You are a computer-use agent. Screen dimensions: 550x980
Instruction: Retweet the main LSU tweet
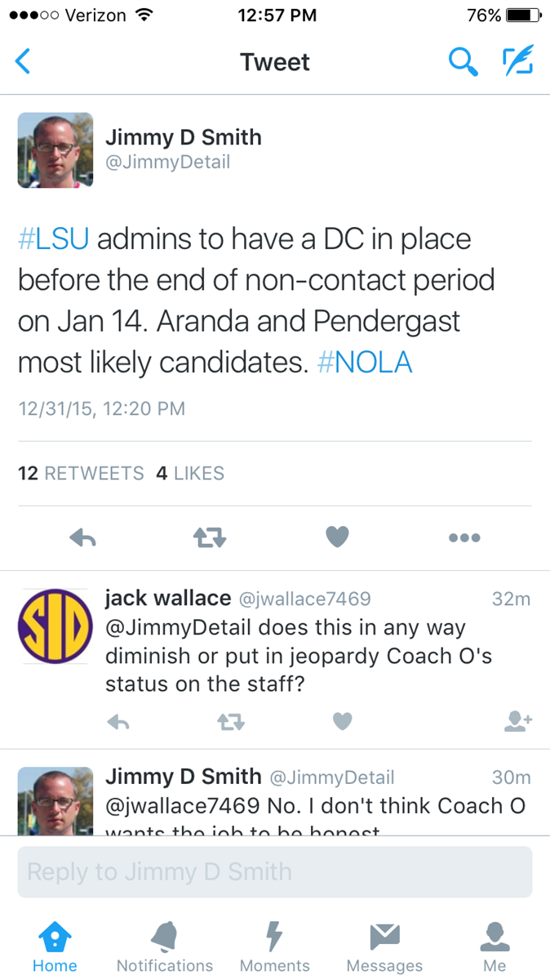pos(209,537)
